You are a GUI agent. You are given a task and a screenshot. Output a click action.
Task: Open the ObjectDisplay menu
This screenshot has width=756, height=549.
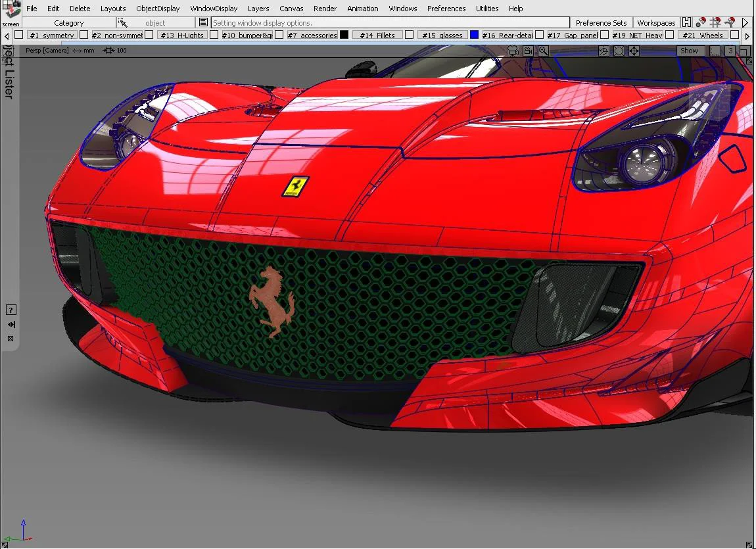pyautogui.click(x=158, y=9)
